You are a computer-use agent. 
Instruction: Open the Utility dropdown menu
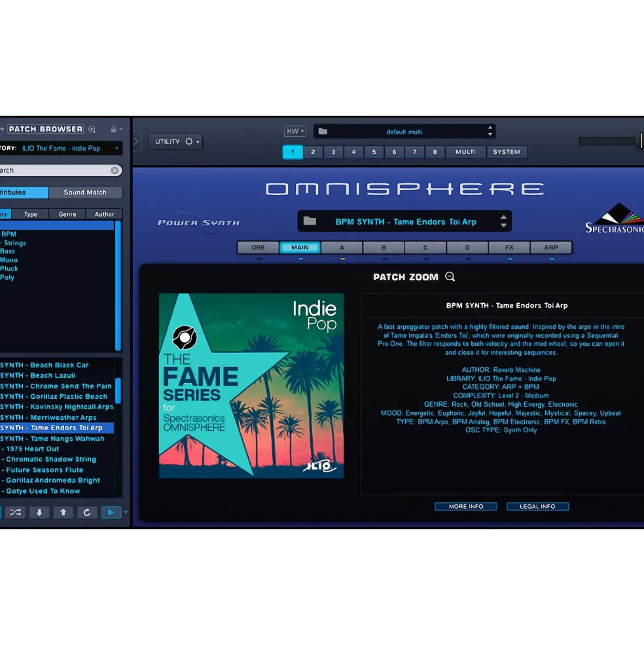click(175, 141)
